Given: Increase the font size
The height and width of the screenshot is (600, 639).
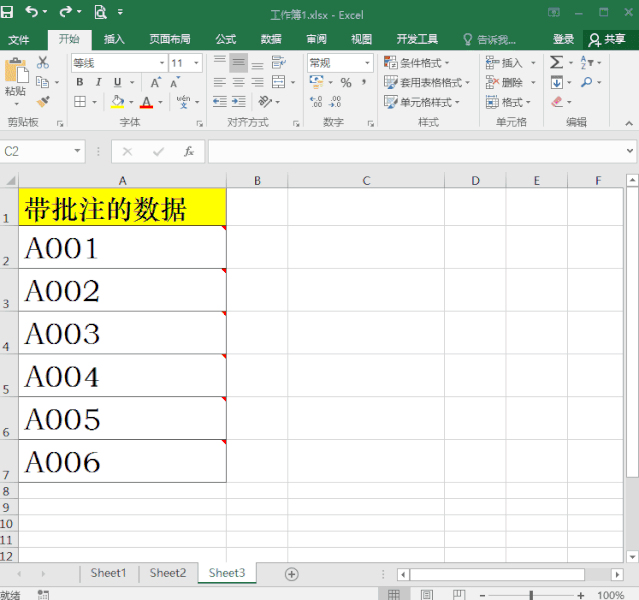Looking at the screenshot, I should click(156, 82).
